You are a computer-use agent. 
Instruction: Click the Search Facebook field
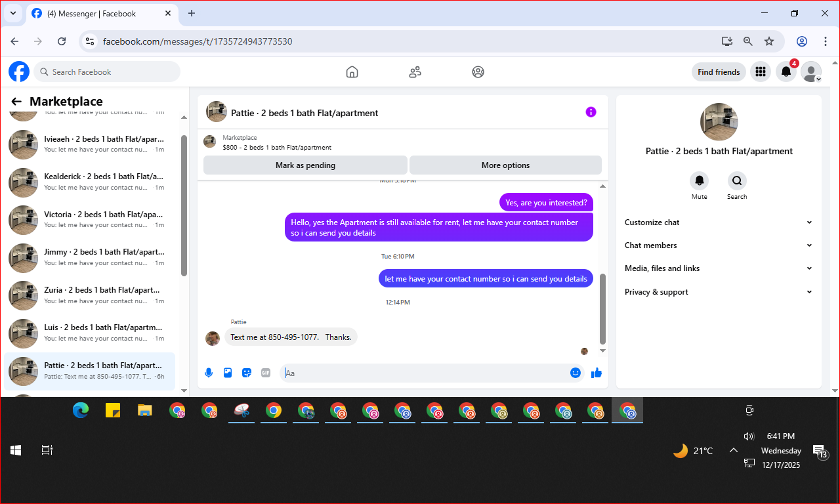108,72
